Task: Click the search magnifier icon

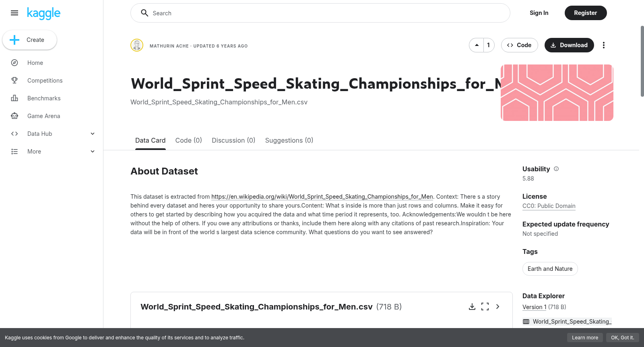Action: pyautogui.click(x=144, y=13)
